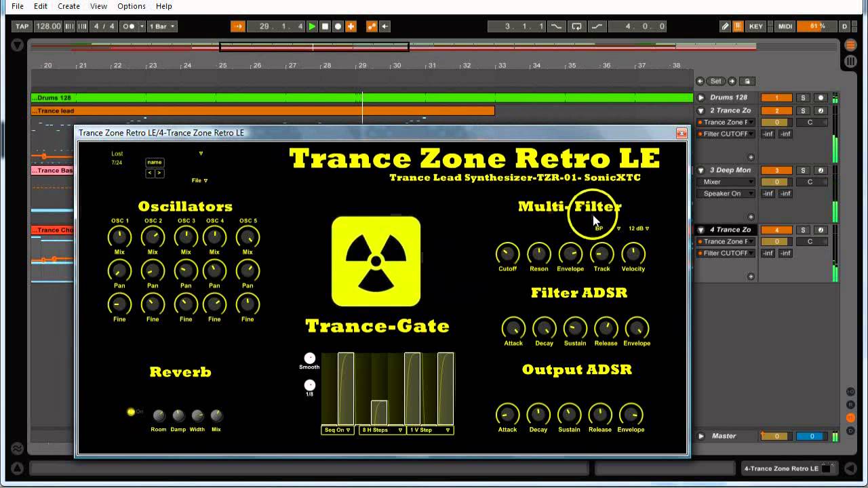This screenshot has height=488, width=868.
Task: Deactivate the 2 Trance Zo track activator
Action: coord(776,110)
